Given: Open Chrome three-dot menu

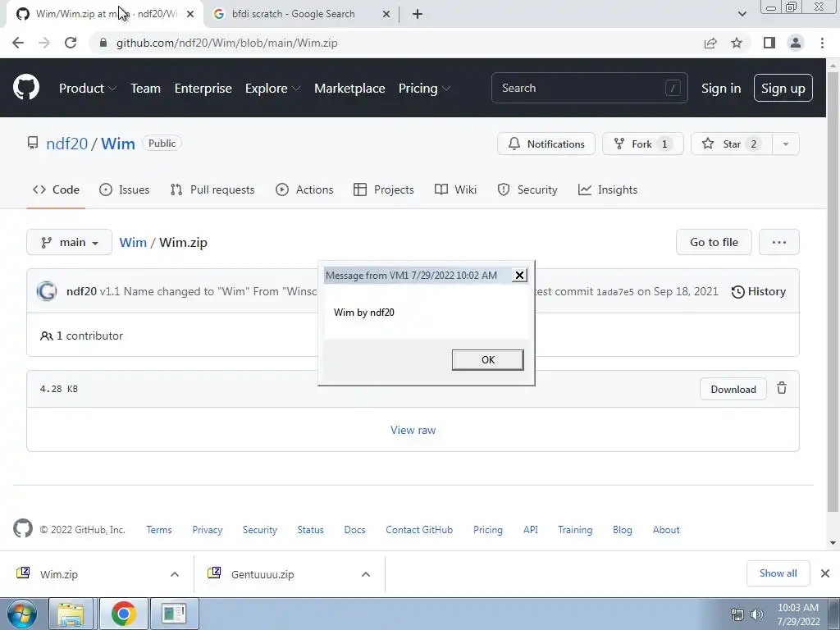Looking at the screenshot, I should point(822,43).
